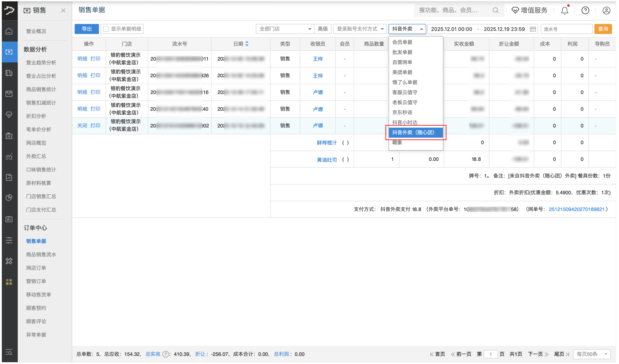This screenshot has height=364, width=619.
Task: Enable the 显示单据明细 checkbox
Action: [x=106, y=29]
